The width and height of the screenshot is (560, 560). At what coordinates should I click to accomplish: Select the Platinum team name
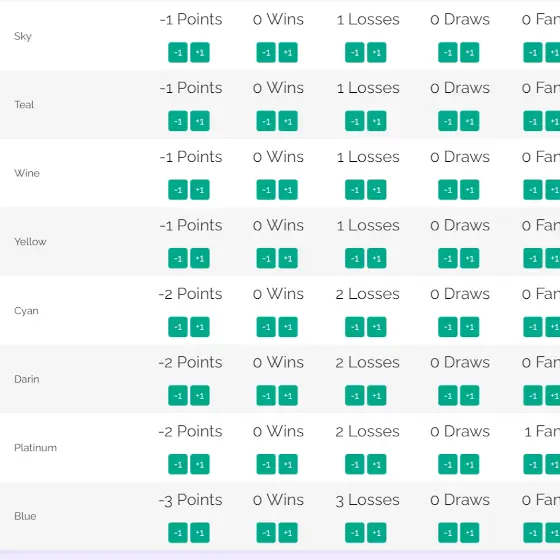35,448
